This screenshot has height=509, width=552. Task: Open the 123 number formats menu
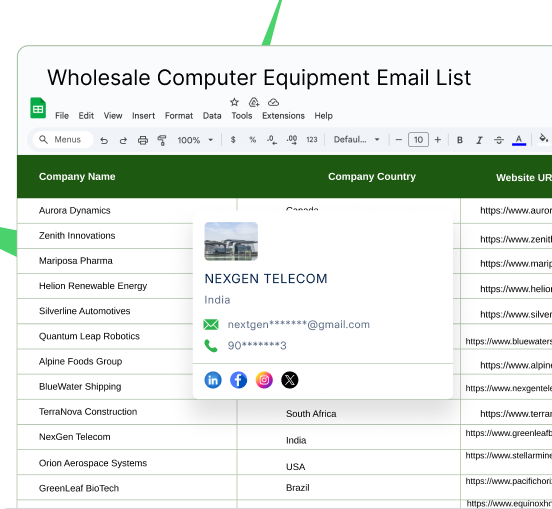point(312,140)
